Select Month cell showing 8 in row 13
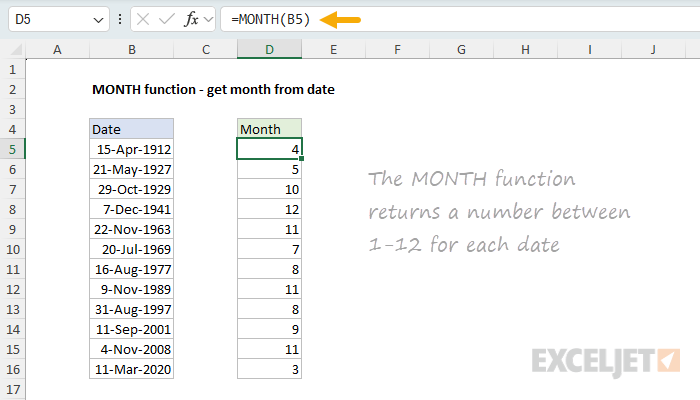This screenshot has width=700, height=400. [270, 309]
